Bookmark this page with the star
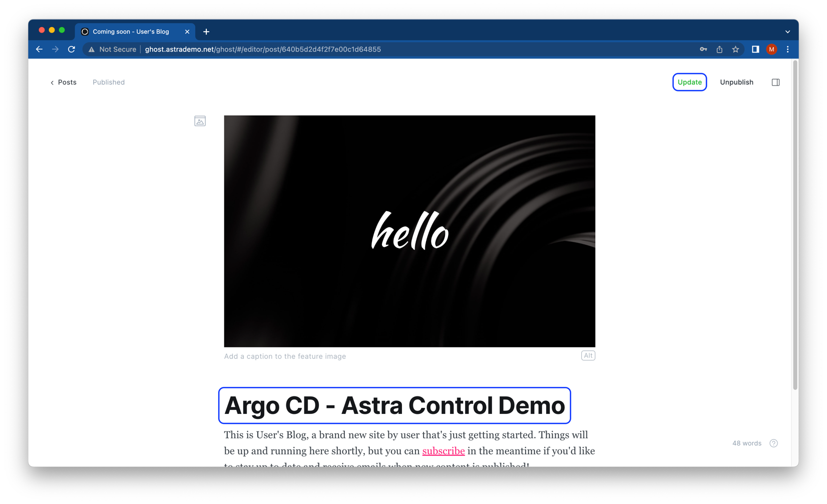827x504 pixels. click(735, 49)
